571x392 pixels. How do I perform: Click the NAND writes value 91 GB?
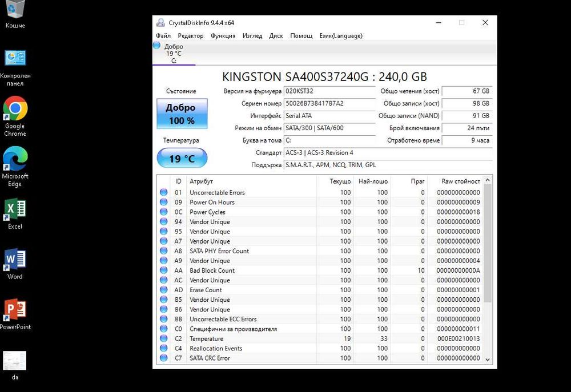467,116
